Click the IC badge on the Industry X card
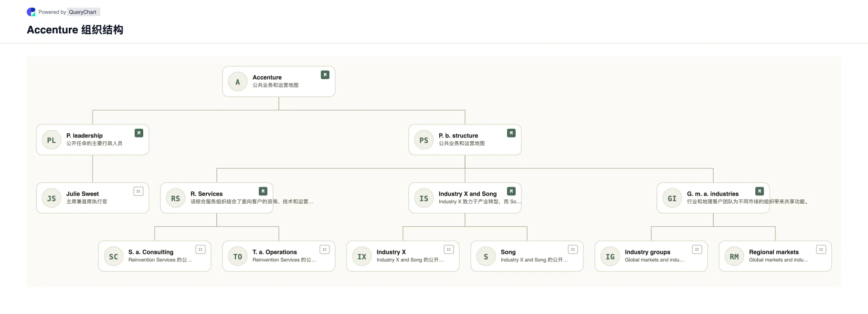Screen dimensions: 868x314 click(x=449, y=250)
